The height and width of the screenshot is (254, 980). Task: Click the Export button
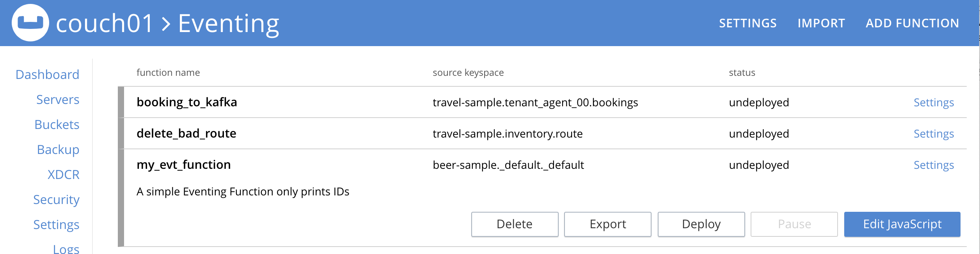[x=607, y=224]
